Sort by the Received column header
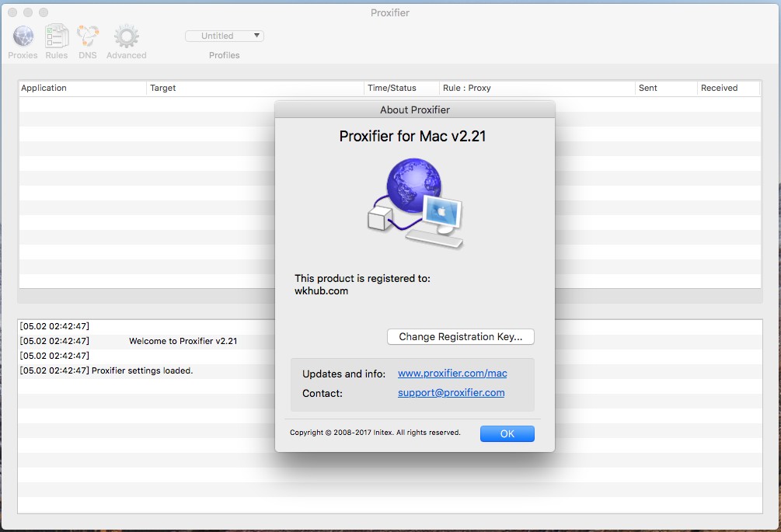The width and height of the screenshot is (781, 532). (728, 88)
